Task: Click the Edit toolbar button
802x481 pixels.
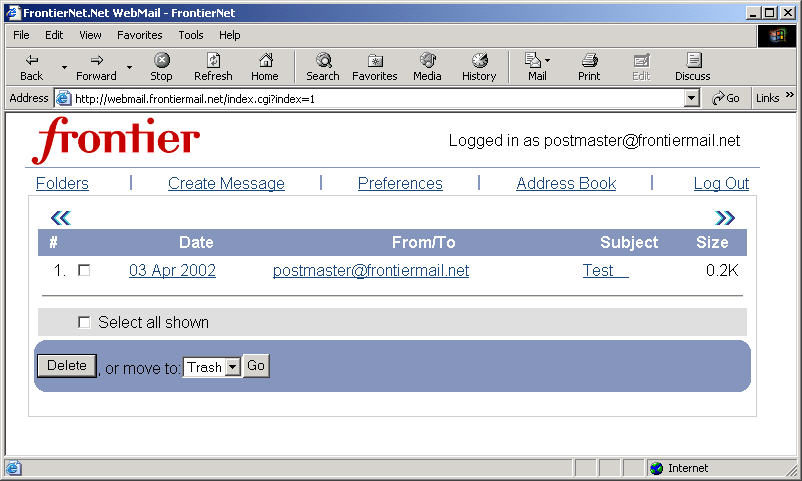Action: (641, 67)
